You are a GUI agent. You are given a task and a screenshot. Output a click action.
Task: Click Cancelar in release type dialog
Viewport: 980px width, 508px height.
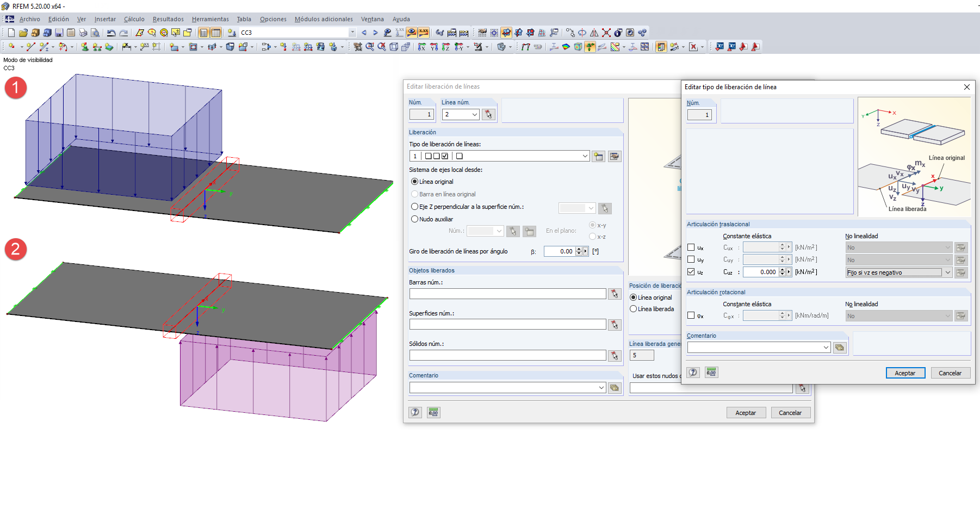click(950, 373)
